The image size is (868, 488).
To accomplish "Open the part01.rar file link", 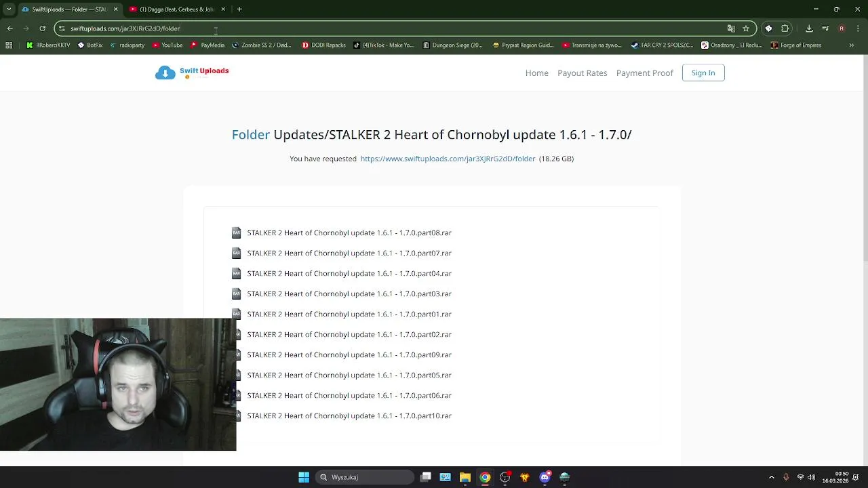I will (x=349, y=314).
